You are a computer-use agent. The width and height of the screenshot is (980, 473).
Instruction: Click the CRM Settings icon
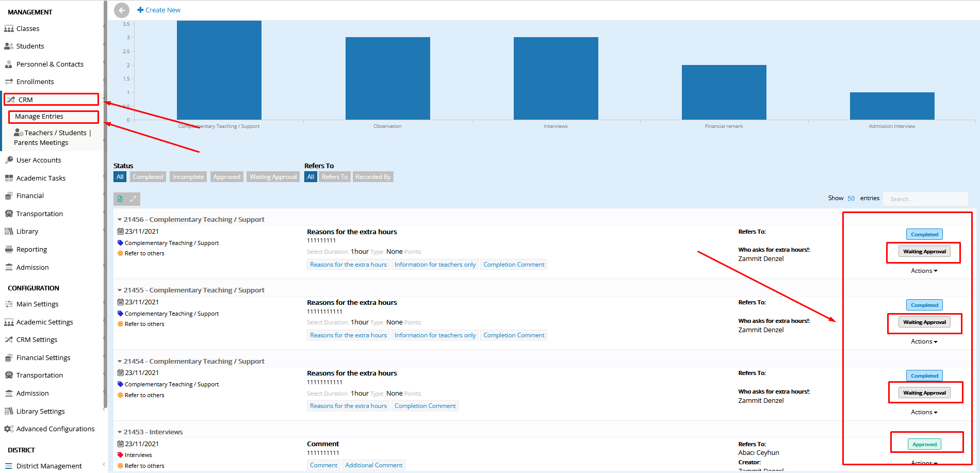coord(9,339)
